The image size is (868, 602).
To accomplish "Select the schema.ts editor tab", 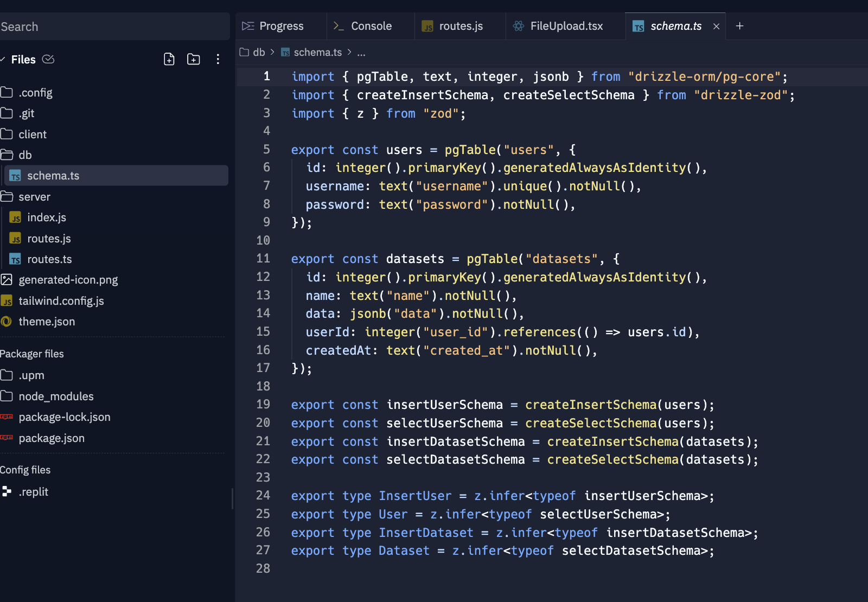I will pos(675,26).
